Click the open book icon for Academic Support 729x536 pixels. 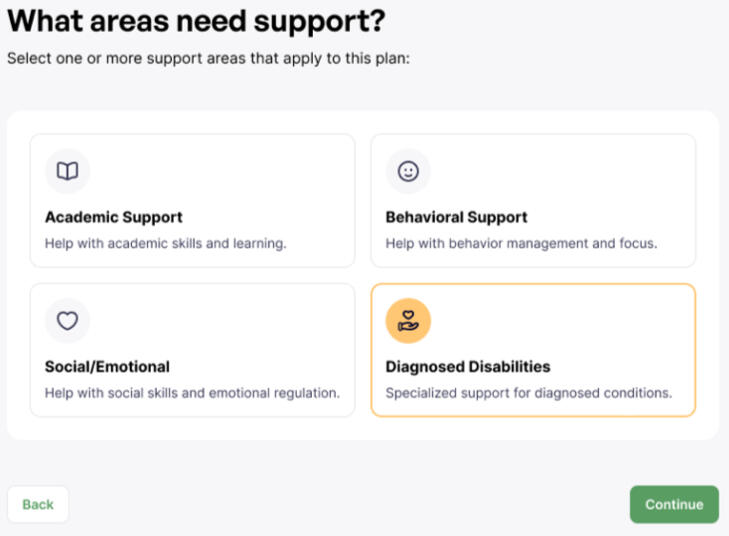pos(67,171)
